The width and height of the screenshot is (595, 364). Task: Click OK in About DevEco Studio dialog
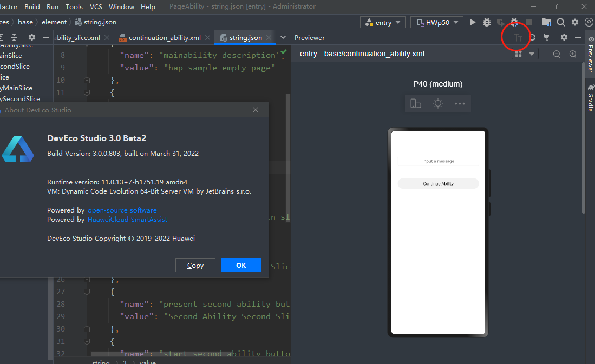(x=240, y=265)
